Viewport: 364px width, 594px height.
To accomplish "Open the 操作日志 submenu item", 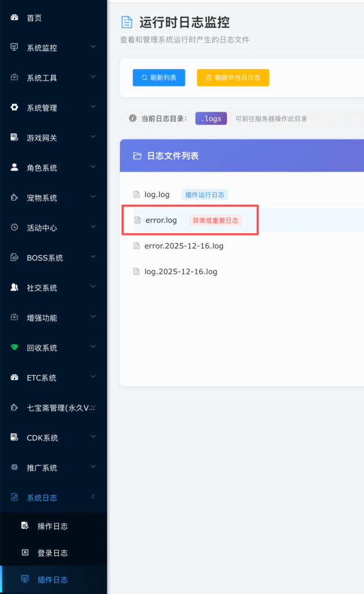I will [53, 526].
